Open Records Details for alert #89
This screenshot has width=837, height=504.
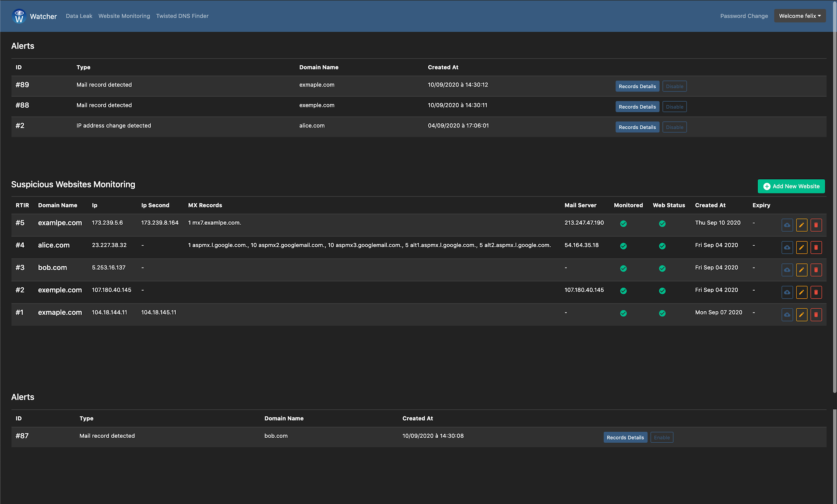637,86
